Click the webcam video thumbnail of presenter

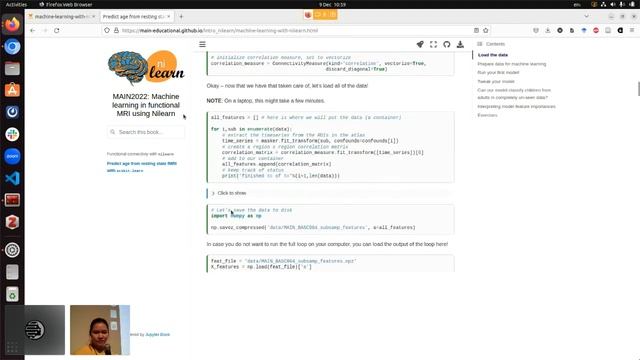point(100,330)
